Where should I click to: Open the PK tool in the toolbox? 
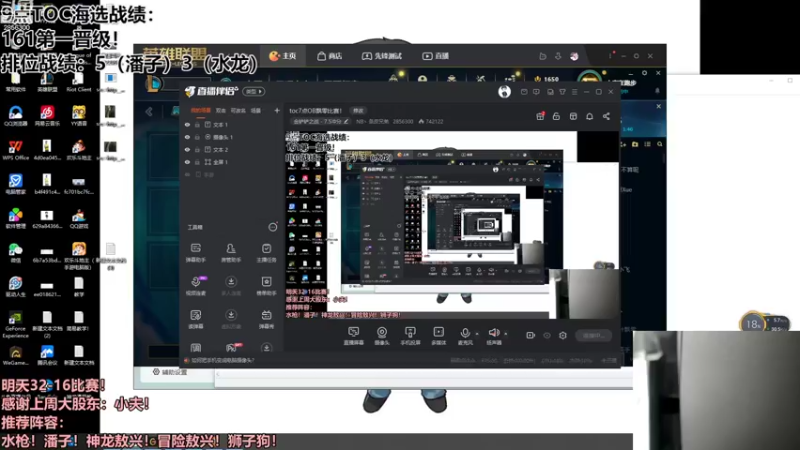pos(232,348)
